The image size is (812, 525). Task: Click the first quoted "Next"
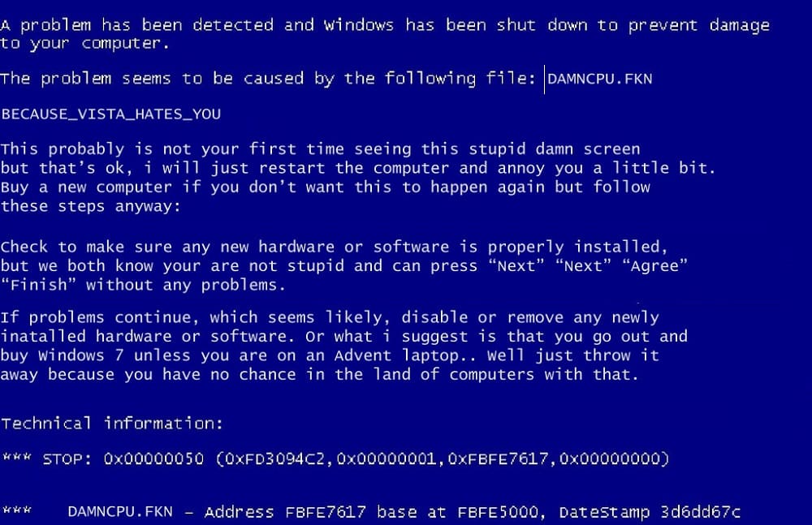coord(516,266)
